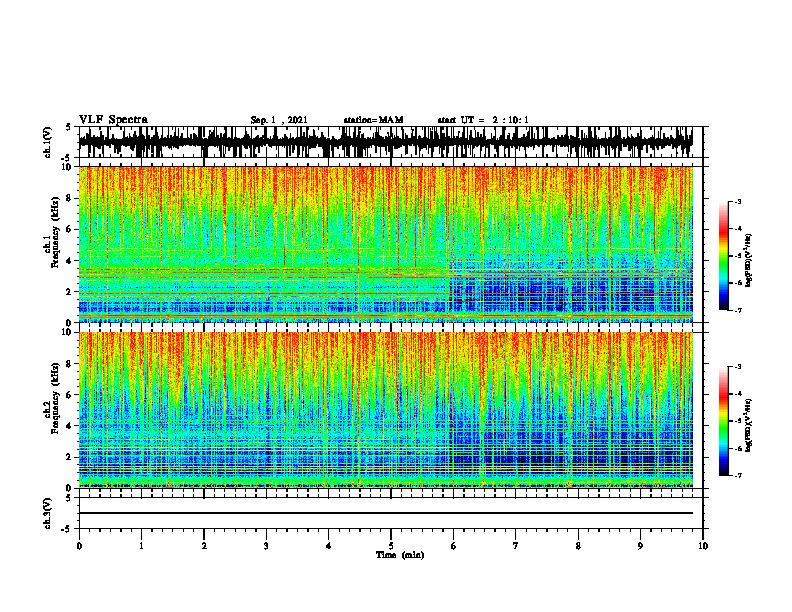Click the log(PSD) label next to ch.1 color bar
The width and height of the screenshot is (792, 612).
pos(749,260)
